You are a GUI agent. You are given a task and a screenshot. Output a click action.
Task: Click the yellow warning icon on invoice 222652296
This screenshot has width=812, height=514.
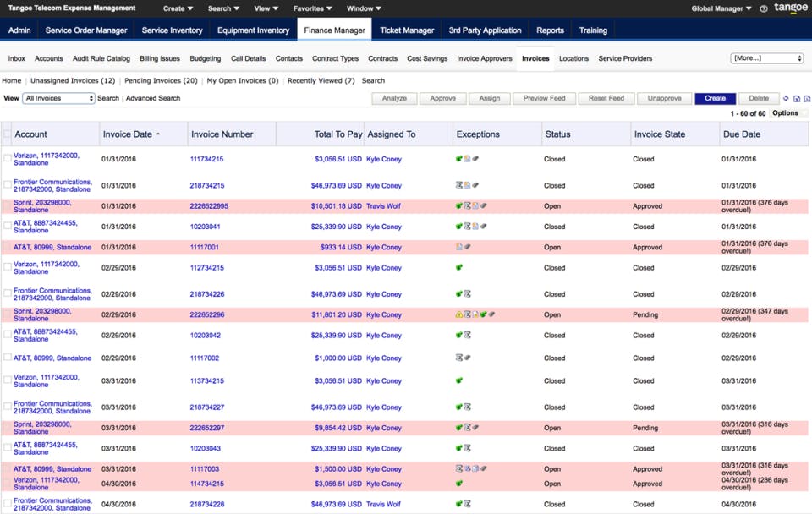[459, 314]
